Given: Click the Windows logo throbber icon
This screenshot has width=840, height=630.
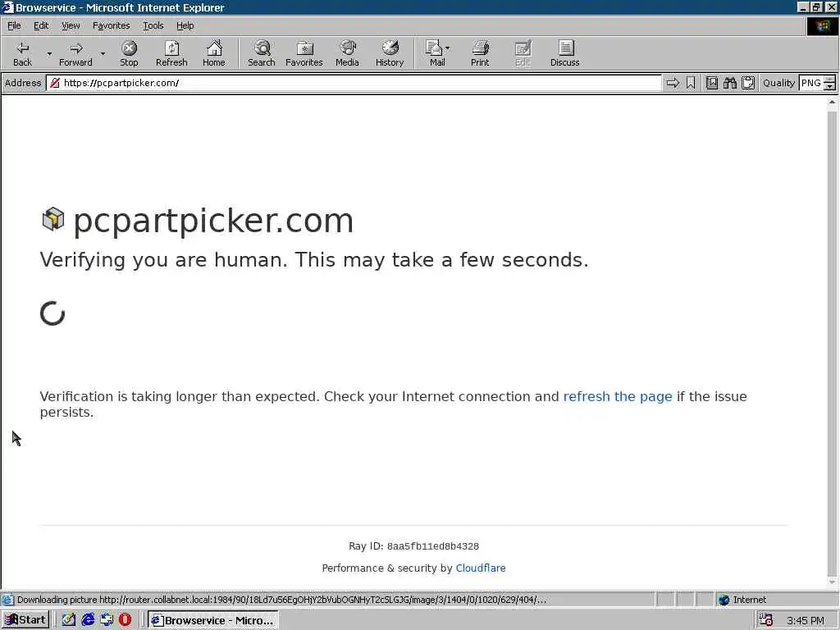Looking at the screenshot, I should click(822, 26).
